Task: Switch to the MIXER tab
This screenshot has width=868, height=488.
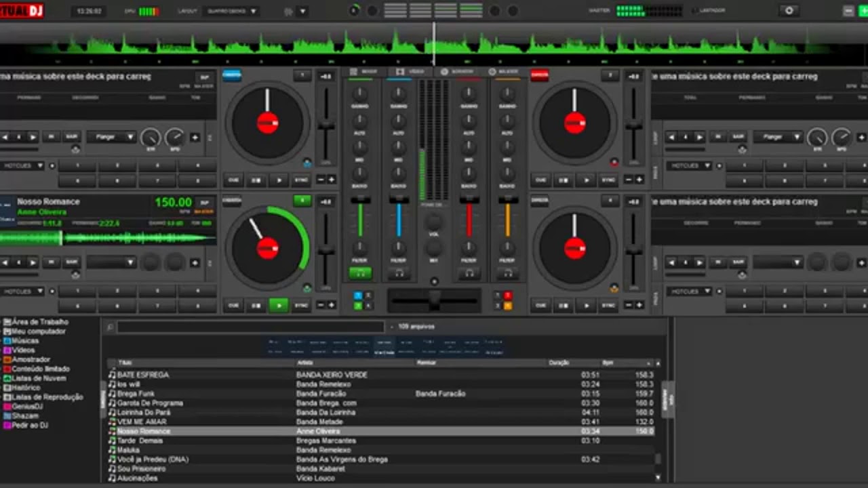Action: tap(363, 71)
